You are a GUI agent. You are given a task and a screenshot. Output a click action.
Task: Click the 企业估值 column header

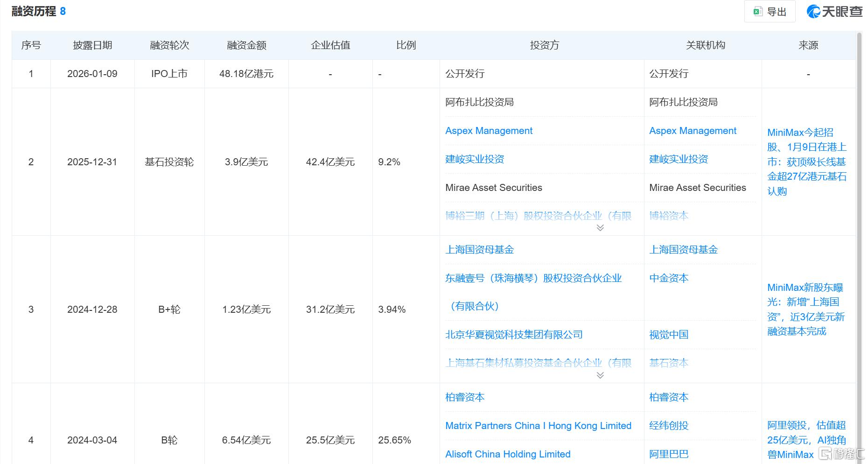pyautogui.click(x=330, y=45)
